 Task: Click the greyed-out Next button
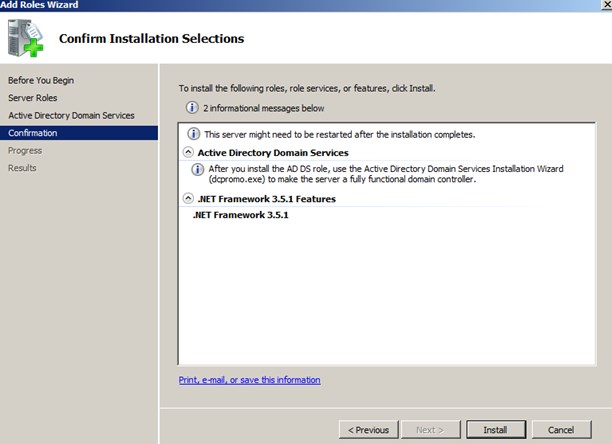pos(430,430)
